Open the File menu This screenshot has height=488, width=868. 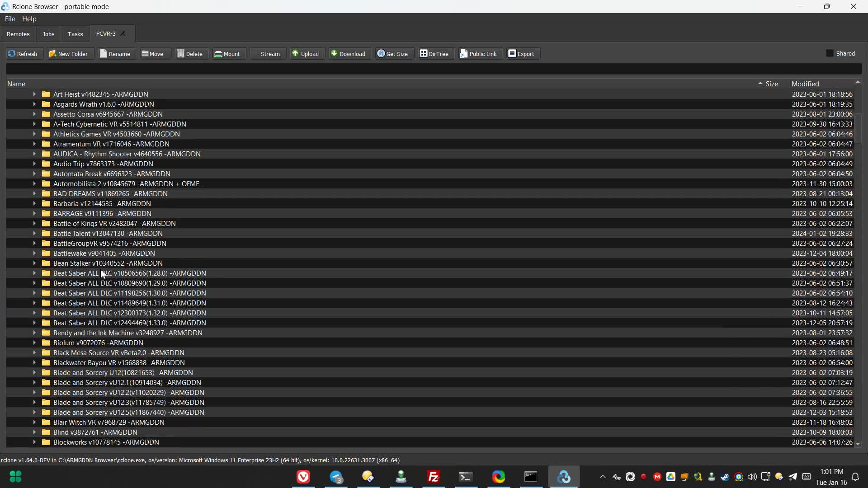(x=10, y=19)
